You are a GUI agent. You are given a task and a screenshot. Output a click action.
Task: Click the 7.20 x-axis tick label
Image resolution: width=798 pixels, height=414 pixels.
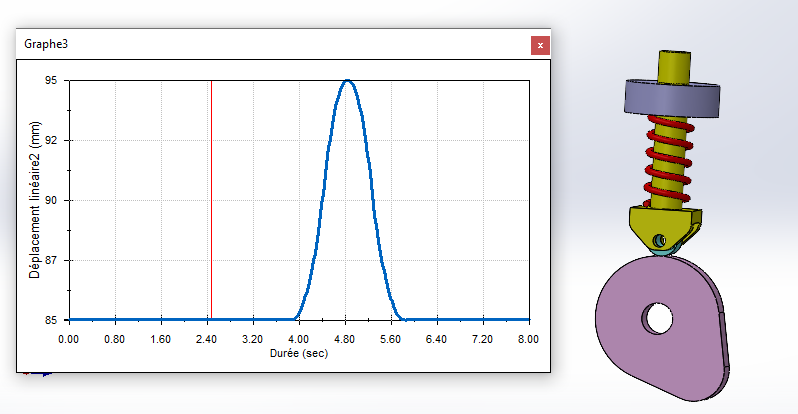pos(482,340)
